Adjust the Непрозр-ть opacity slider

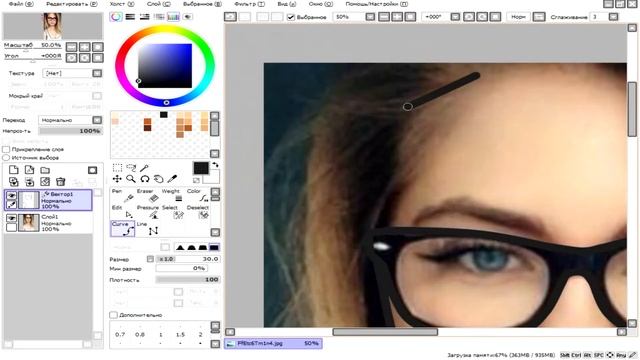(x=70, y=131)
